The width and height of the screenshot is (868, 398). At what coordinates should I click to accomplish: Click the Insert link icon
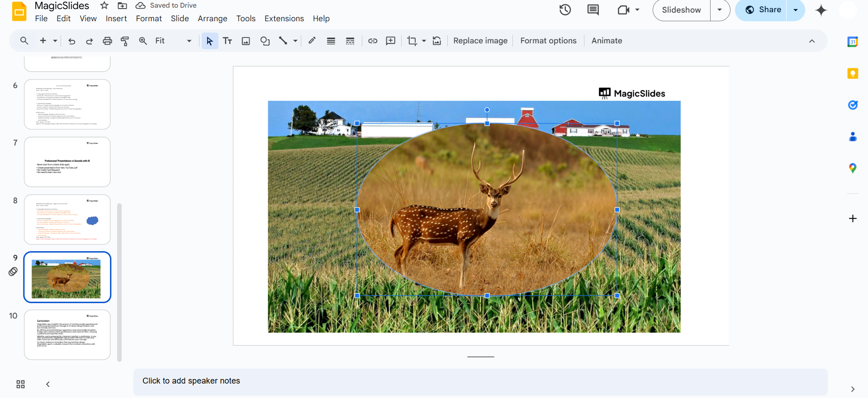373,41
